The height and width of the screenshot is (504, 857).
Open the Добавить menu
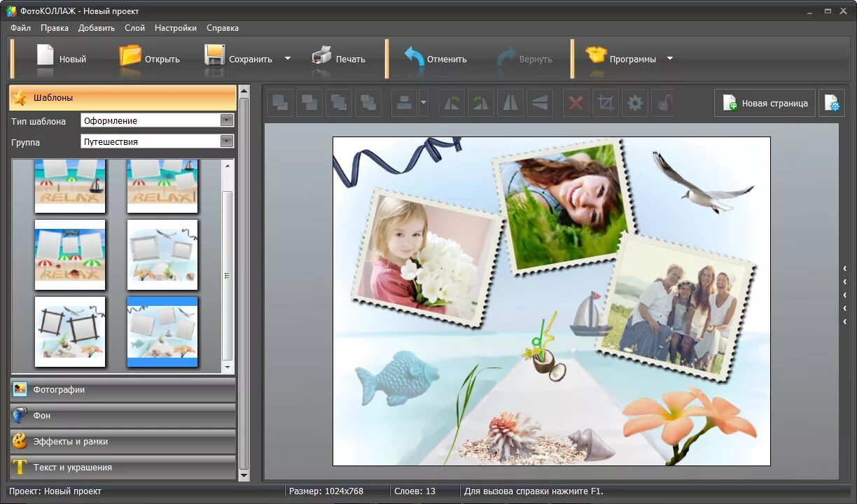(97, 28)
